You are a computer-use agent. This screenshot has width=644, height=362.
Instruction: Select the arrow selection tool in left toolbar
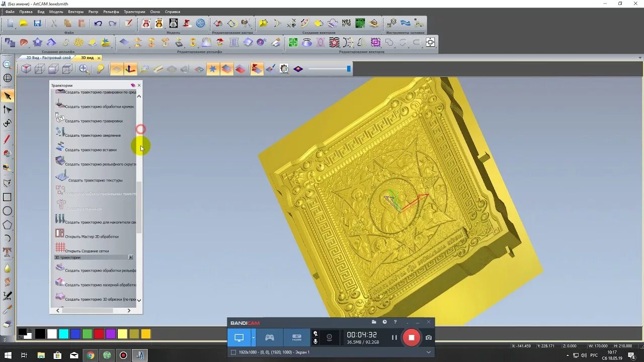[8, 96]
